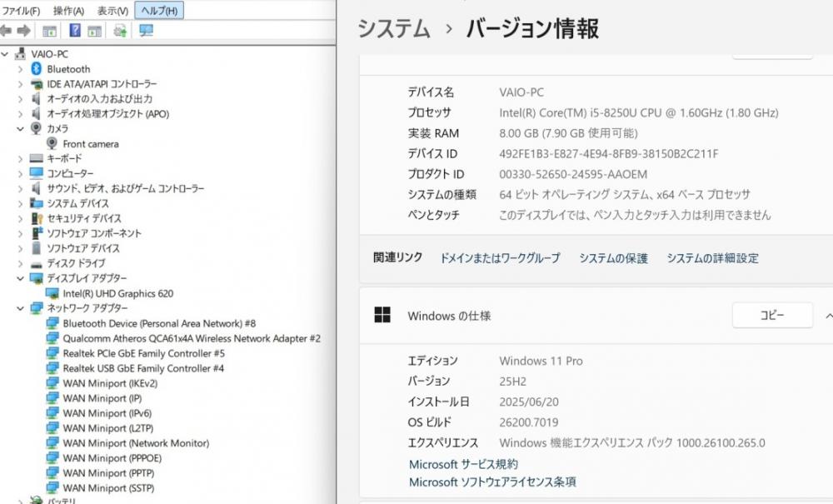The image size is (833, 504).
Task: Click the scan for hardware changes icon
Action: tap(120, 31)
